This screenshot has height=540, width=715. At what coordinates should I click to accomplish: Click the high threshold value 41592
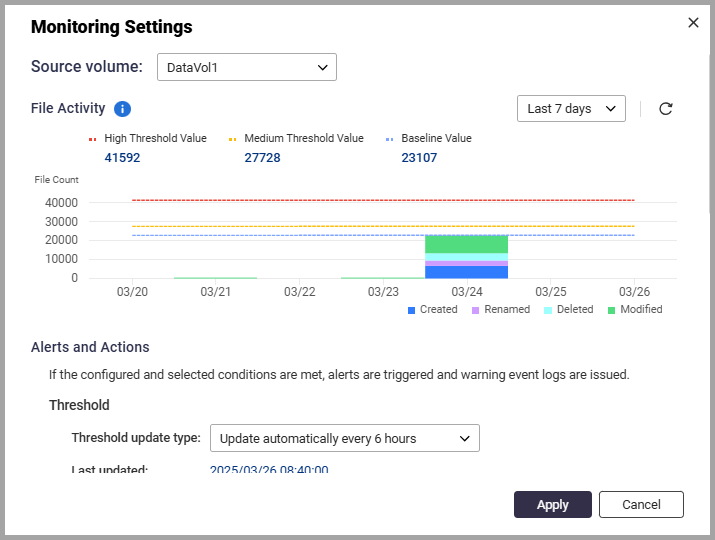tap(123, 158)
